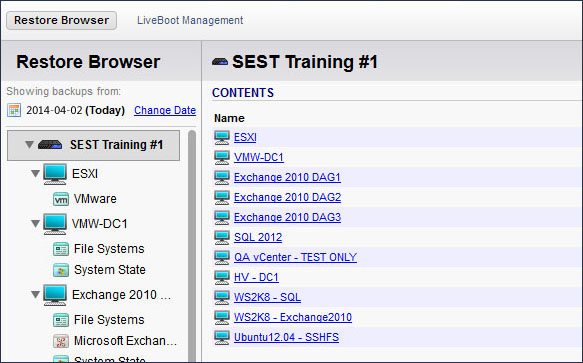Collapse the SEST Training #1 tree node

click(x=29, y=145)
